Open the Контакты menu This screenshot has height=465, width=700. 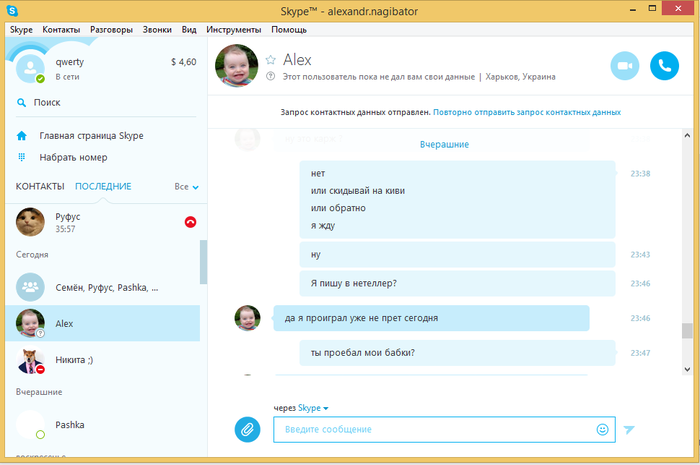pyautogui.click(x=61, y=29)
